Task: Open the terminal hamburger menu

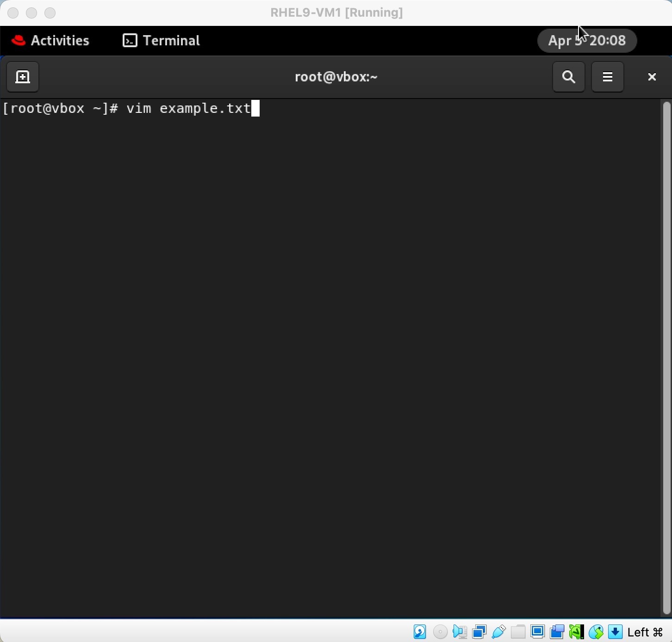Action: point(608,77)
